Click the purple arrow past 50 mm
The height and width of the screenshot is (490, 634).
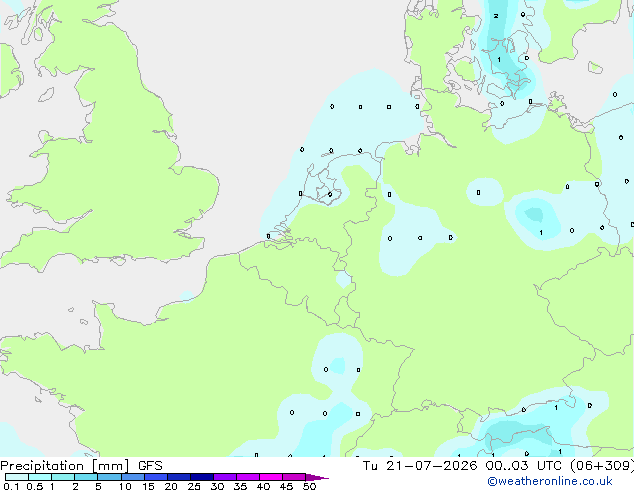click(317, 477)
